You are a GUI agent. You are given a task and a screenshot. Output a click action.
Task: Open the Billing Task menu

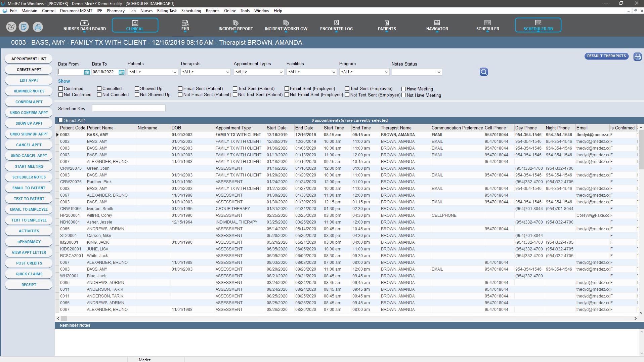(x=167, y=11)
